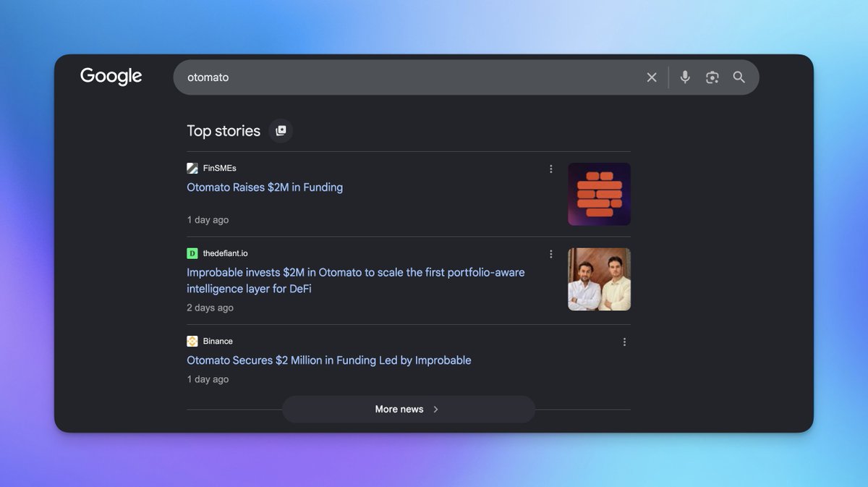Screen dimensions: 868x487
Task: Click the chevron arrow in More news
Action: pos(435,410)
